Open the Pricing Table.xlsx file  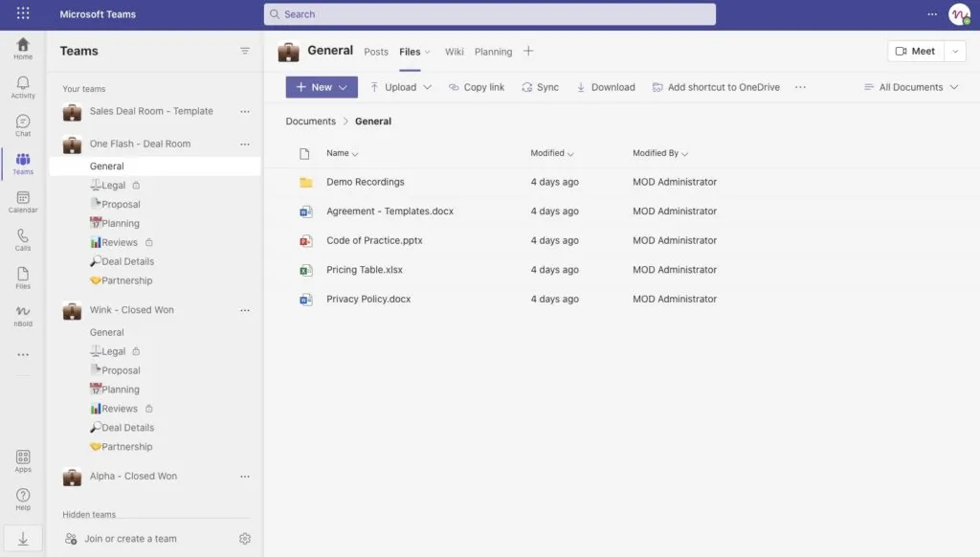tap(365, 270)
